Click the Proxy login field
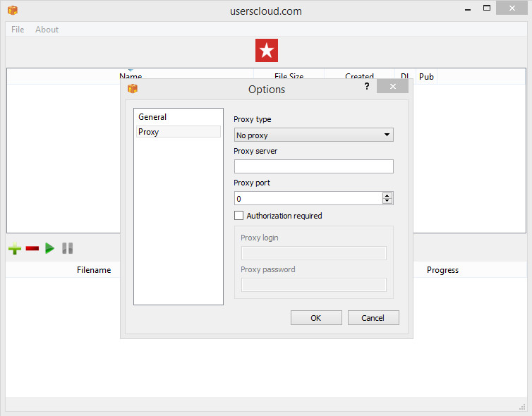 [314, 253]
